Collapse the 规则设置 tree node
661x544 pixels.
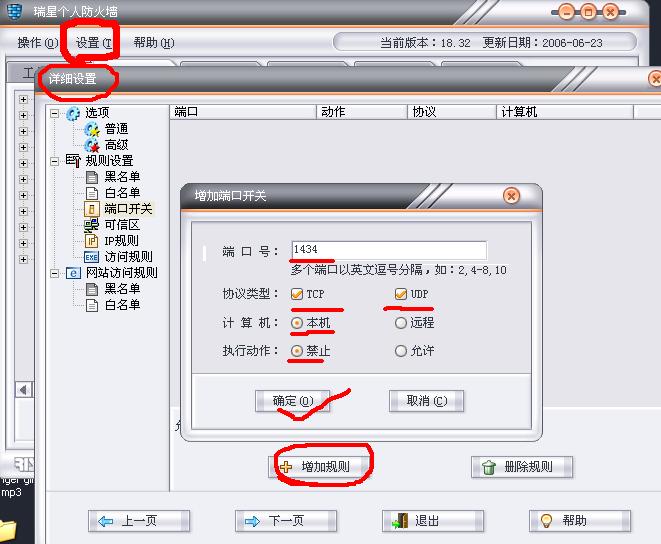(x=54, y=162)
